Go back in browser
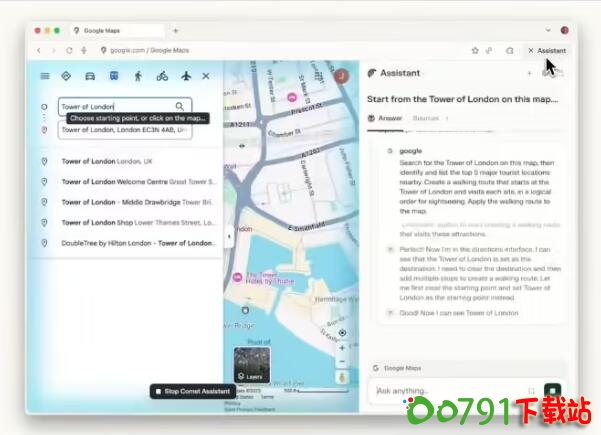 pos(39,50)
